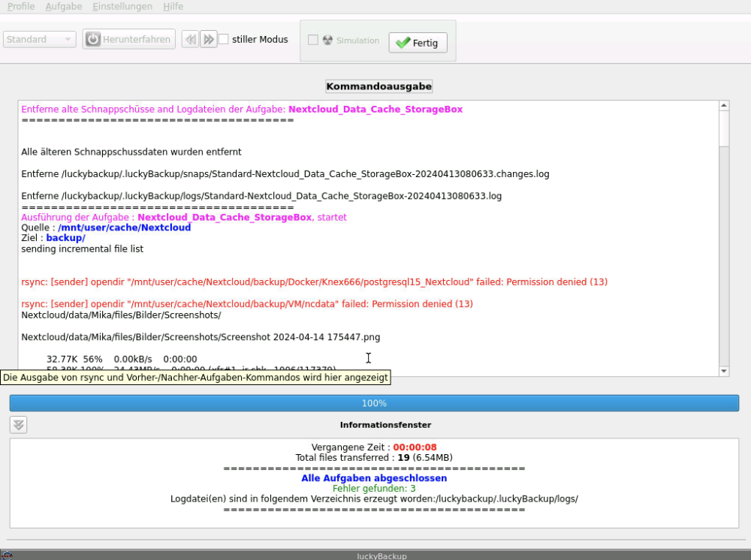Click the 100% progress bar
Screen dimensions: 751x560
(374, 403)
